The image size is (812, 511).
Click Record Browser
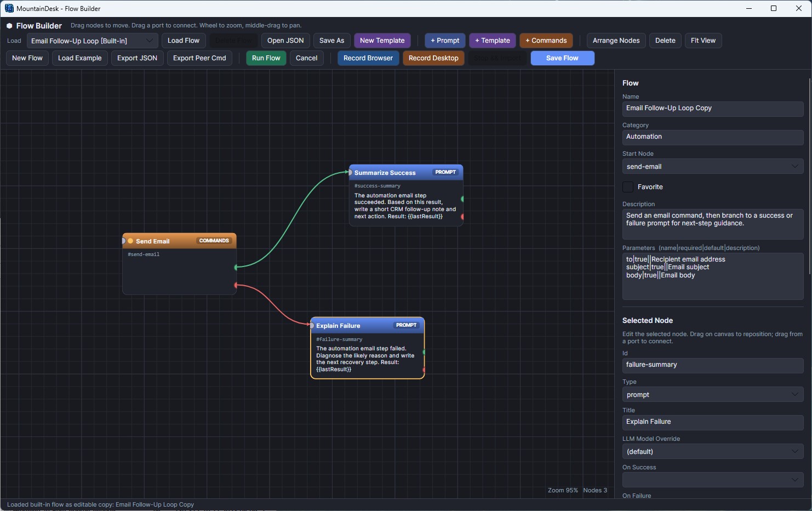[368, 58]
